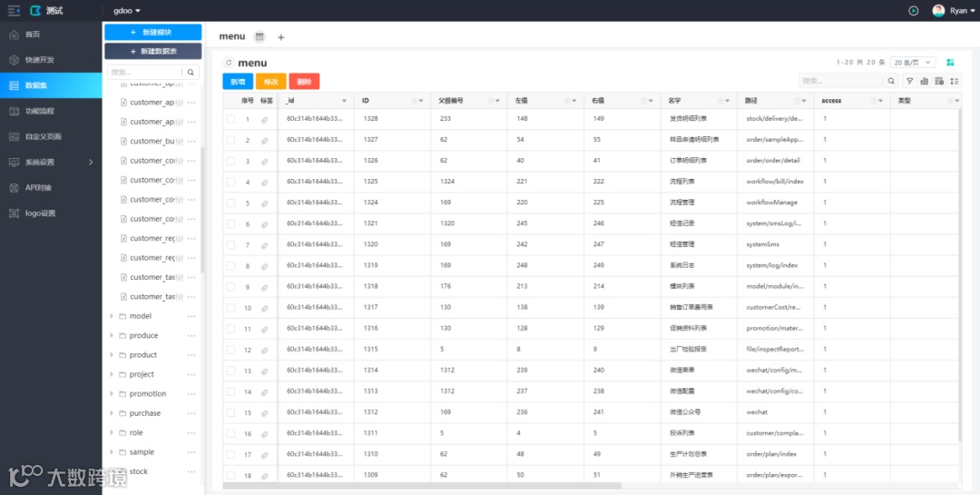This screenshot has width=980, height=495.
Task: Check the checkbox for row 6
Action: [230, 223]
